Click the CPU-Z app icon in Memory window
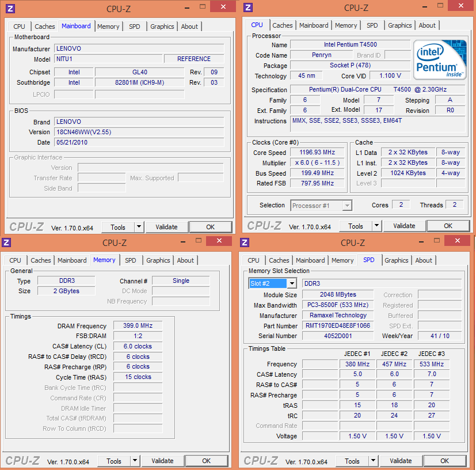The image size is (476, 470). 6,242
